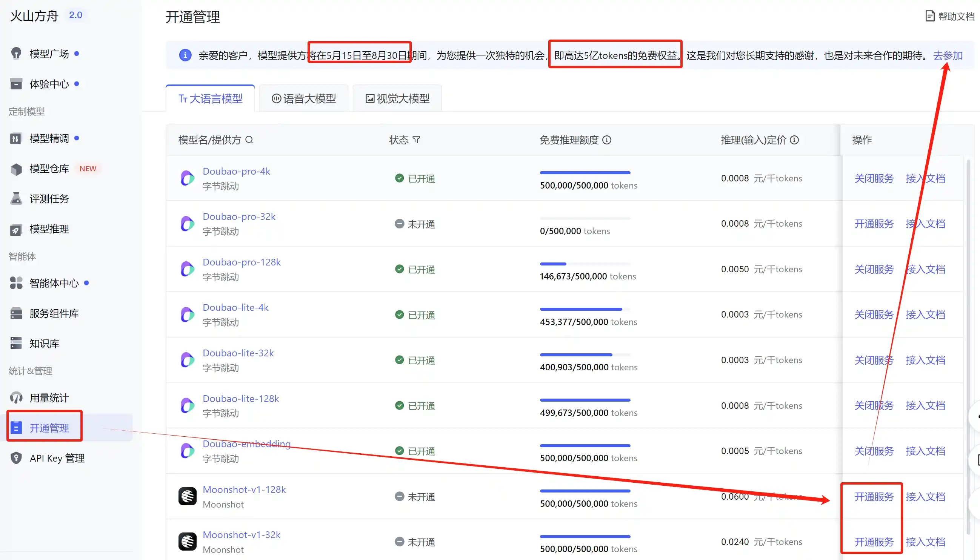Open the Doubao-pro-128k model name link
The height and width of the screenshot is (560, 980).
point(242,262)
